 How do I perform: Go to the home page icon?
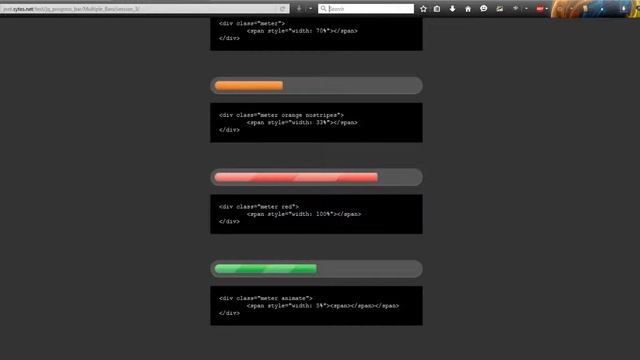[468, 9]
